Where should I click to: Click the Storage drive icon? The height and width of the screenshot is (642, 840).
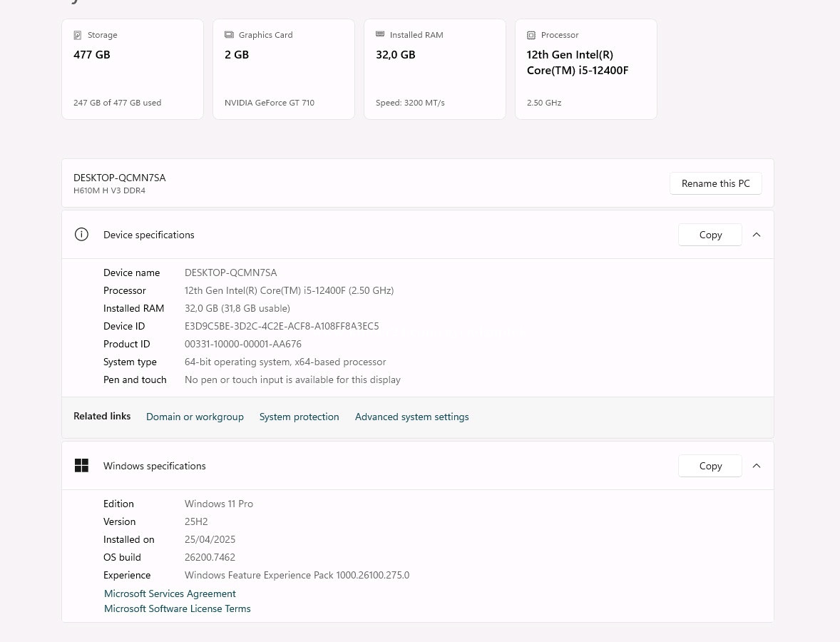pyautogui.click(x=78, y=35)
